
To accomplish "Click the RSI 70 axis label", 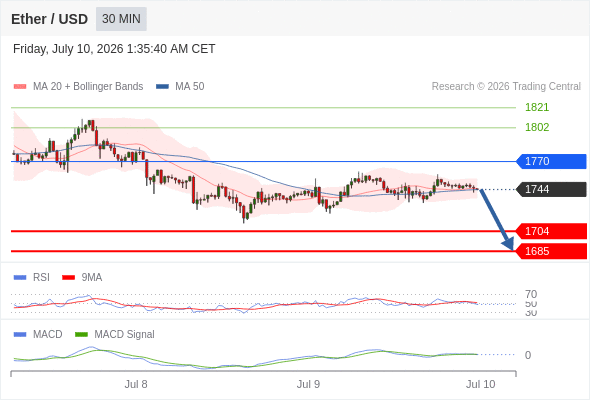I will coord(531,294).
